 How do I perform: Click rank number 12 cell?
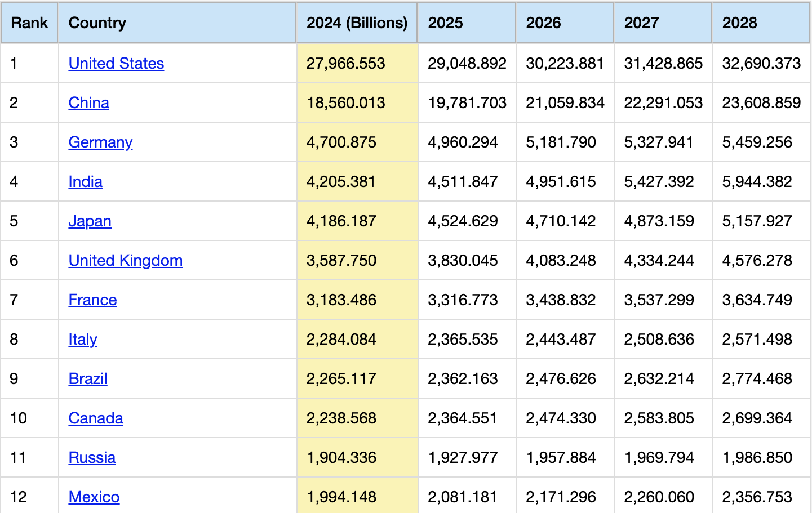pos(29,496)
